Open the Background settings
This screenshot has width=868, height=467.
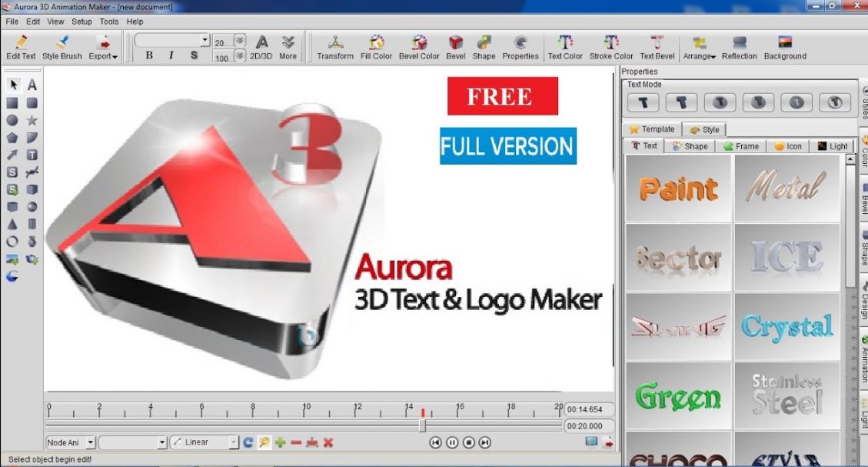point(785,48)
